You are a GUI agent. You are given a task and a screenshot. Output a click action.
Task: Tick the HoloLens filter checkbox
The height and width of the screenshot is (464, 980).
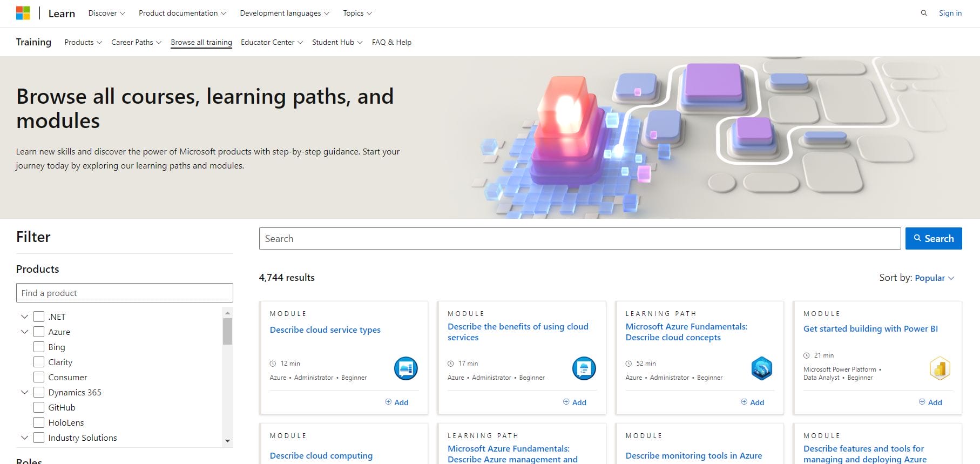coord(39,422)
